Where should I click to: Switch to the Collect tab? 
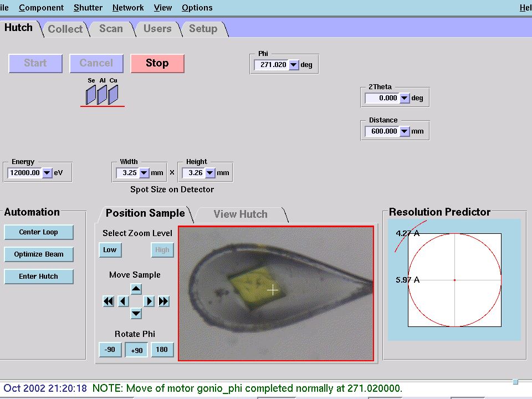click(65, 29)
